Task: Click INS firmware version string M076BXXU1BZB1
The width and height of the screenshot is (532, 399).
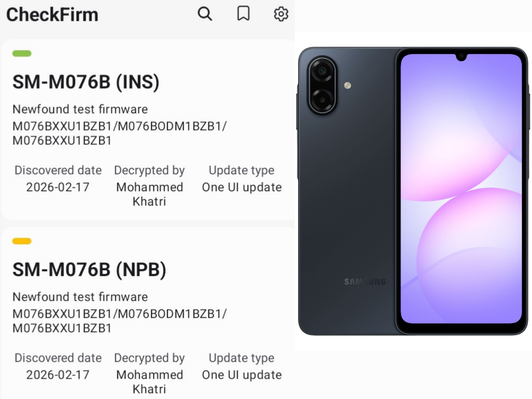Action: 119,133
